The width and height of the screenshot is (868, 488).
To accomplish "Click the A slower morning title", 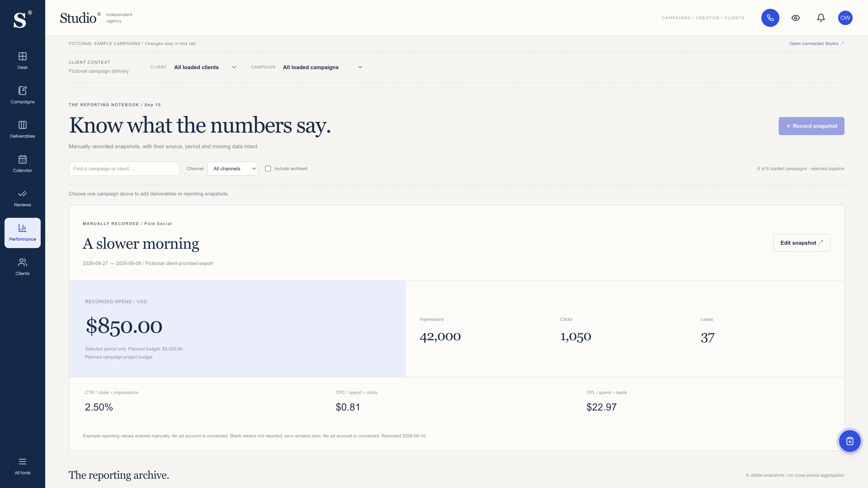I will coord(141,244).
